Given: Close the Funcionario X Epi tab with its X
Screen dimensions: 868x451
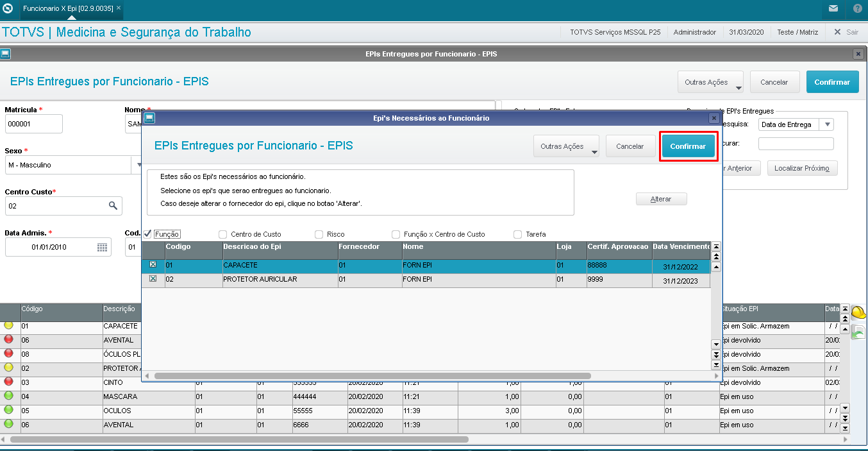Looking at the screenshot, I should tap(119, 9).
